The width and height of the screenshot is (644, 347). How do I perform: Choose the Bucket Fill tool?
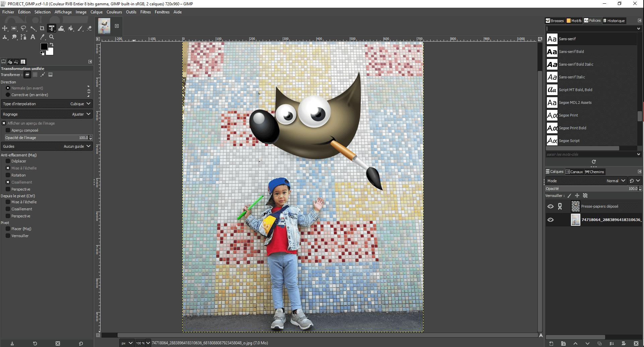click(71, 28)
